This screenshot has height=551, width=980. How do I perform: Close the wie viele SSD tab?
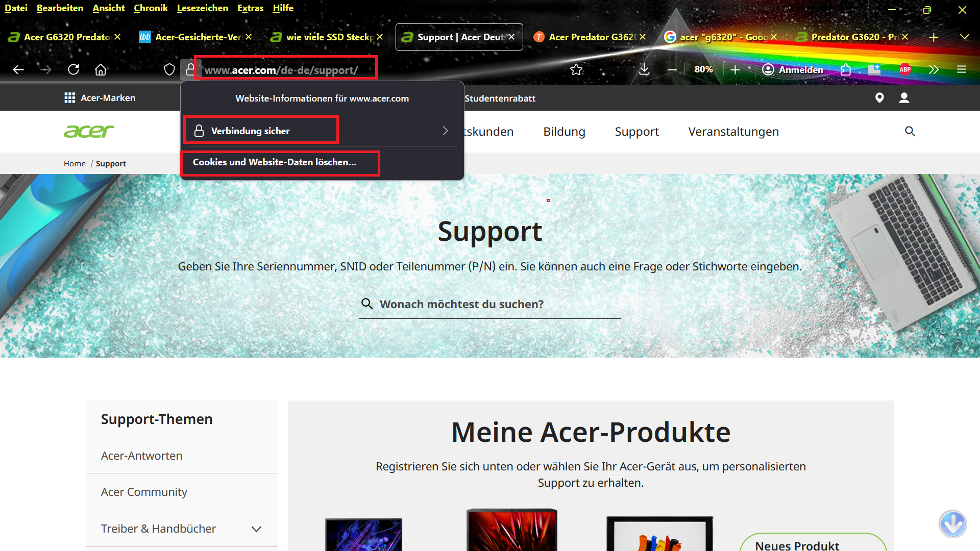pyautogui.click(x=380, y=37)
